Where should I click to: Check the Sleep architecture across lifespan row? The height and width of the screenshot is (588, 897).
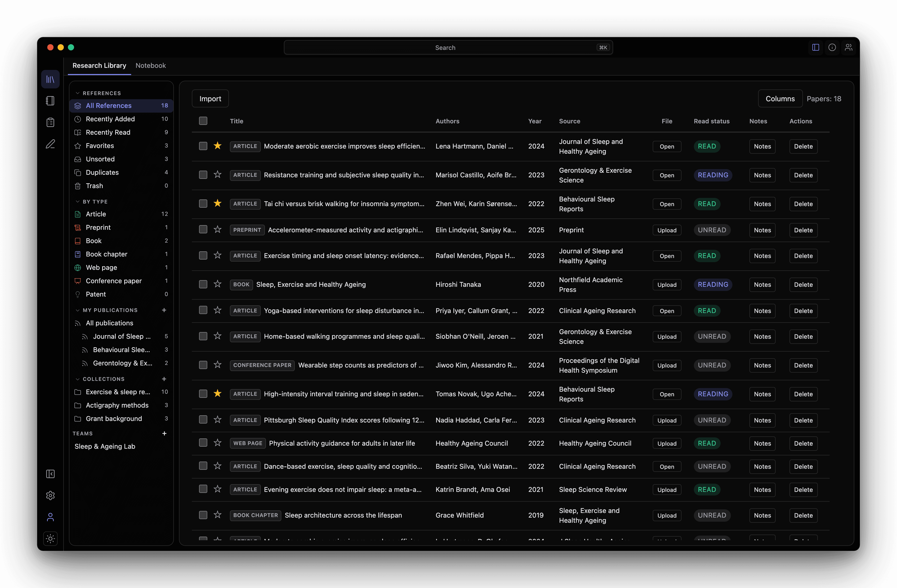click(x=203, y=515)
